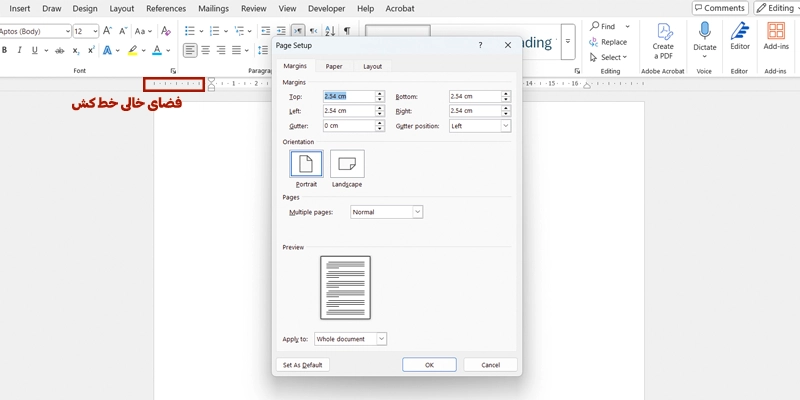Select the Landscape orientation icon
The width and height of the screenshot is (800, 400).
click(347, 163)
